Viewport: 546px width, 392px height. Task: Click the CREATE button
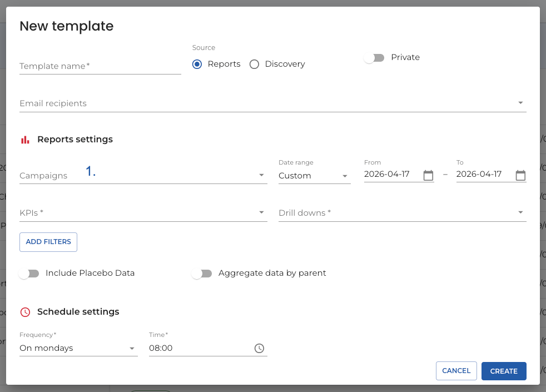pos(504,371)
